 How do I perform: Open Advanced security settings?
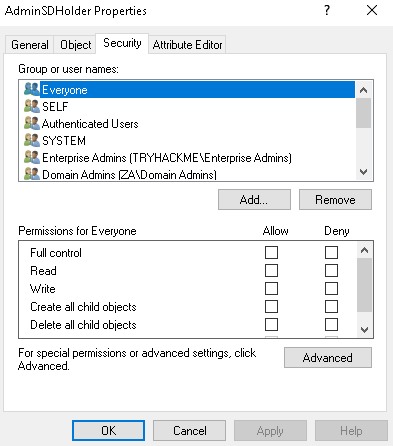tap(328, 358)
